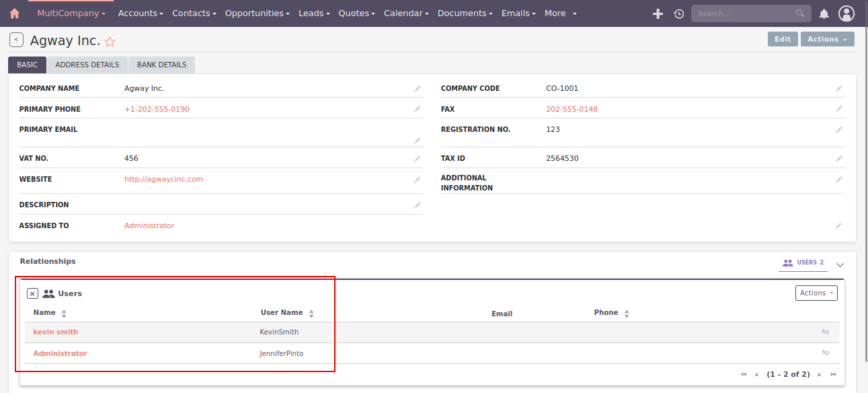Open the user profile avatar menu
This screenshot has height=393, width=868.
846,13
